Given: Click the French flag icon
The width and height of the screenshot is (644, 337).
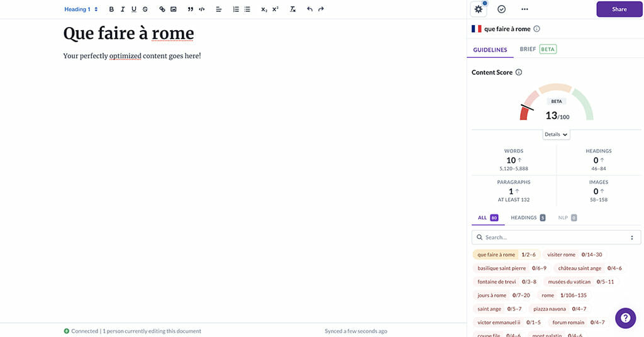Looking at the screenshot, I should coord(477,29).
